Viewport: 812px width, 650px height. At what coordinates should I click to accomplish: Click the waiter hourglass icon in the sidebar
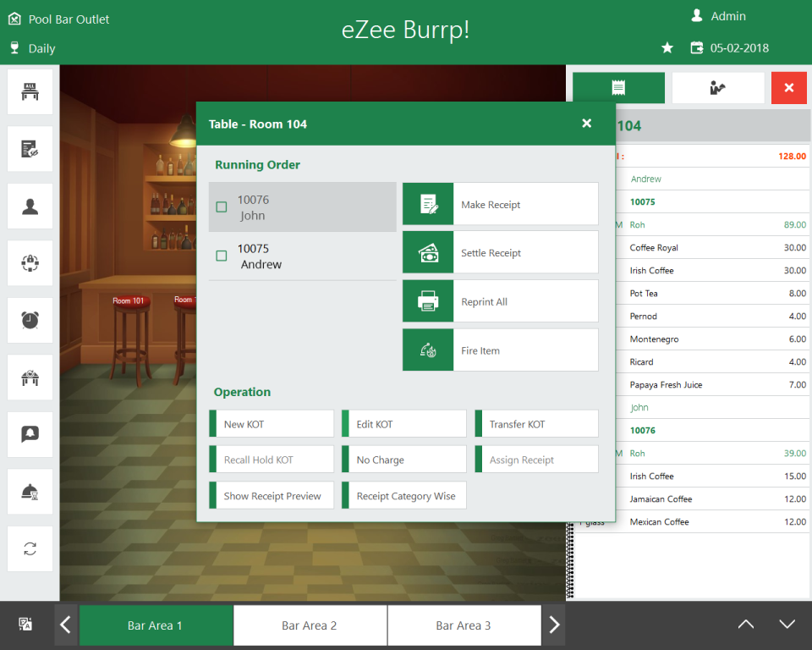pyautogui.click(x=30, y=491)
